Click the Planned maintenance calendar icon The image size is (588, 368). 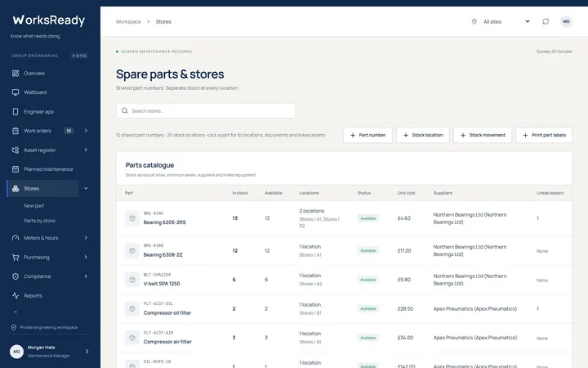pos(16,169)
